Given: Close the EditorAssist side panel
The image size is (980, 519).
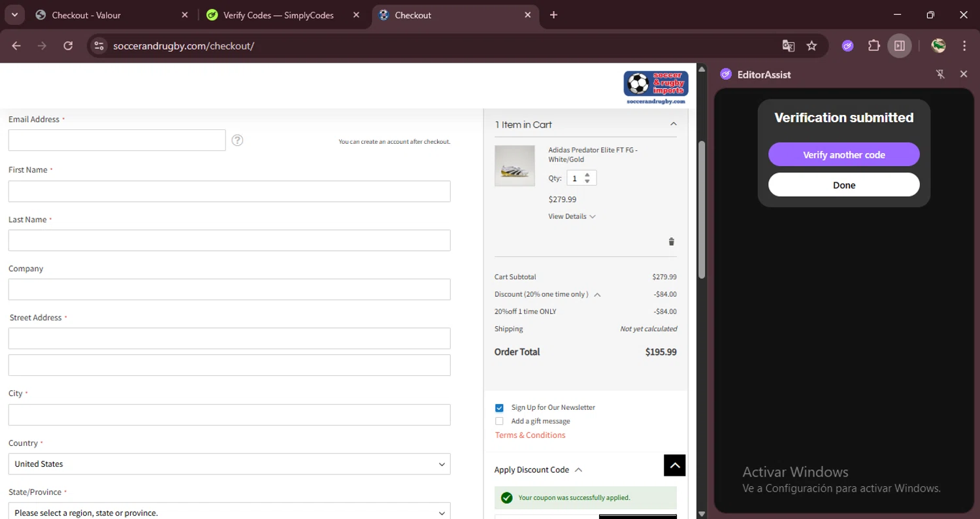Looking at the screenshot, I should click(x=964, y=75).
